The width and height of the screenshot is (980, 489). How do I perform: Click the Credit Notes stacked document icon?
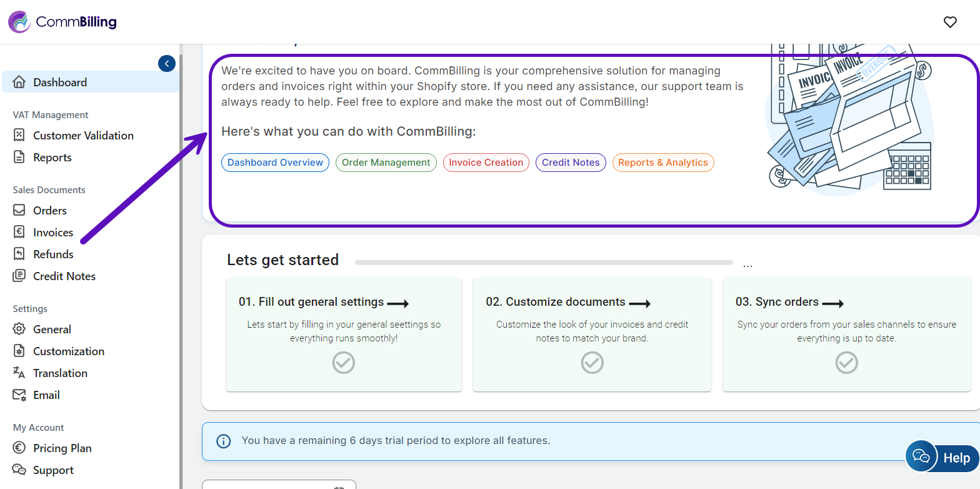pos(19,276)
